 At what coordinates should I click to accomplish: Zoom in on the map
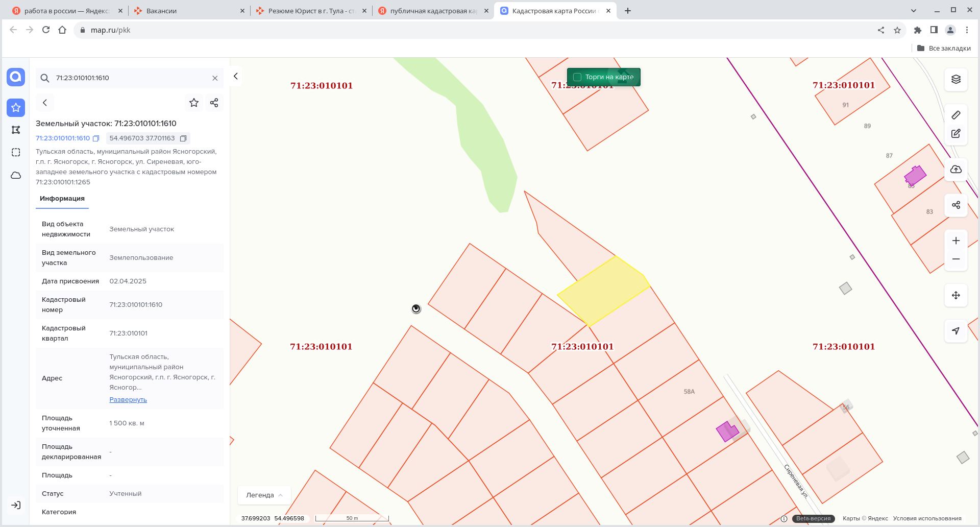[x=955, y=241]
